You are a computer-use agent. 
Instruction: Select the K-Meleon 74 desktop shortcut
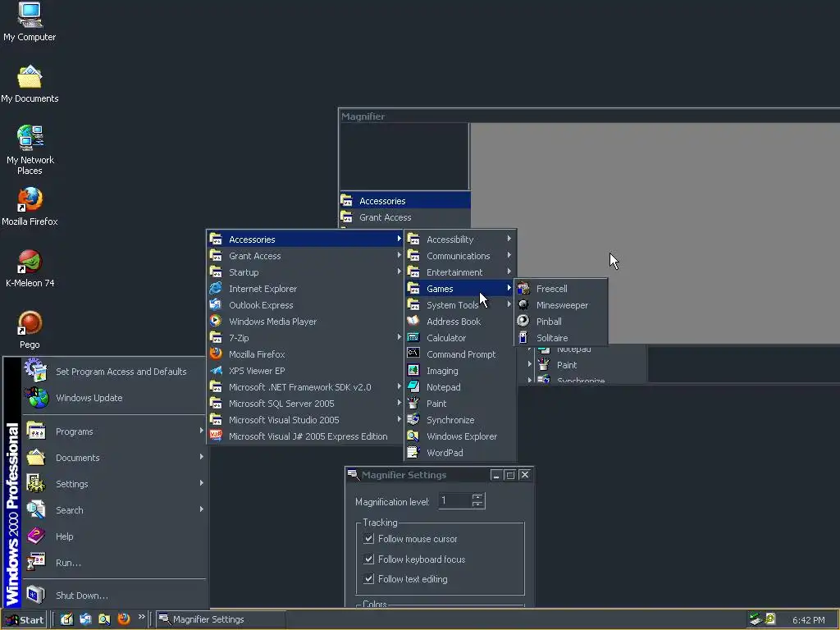[30, 268]
